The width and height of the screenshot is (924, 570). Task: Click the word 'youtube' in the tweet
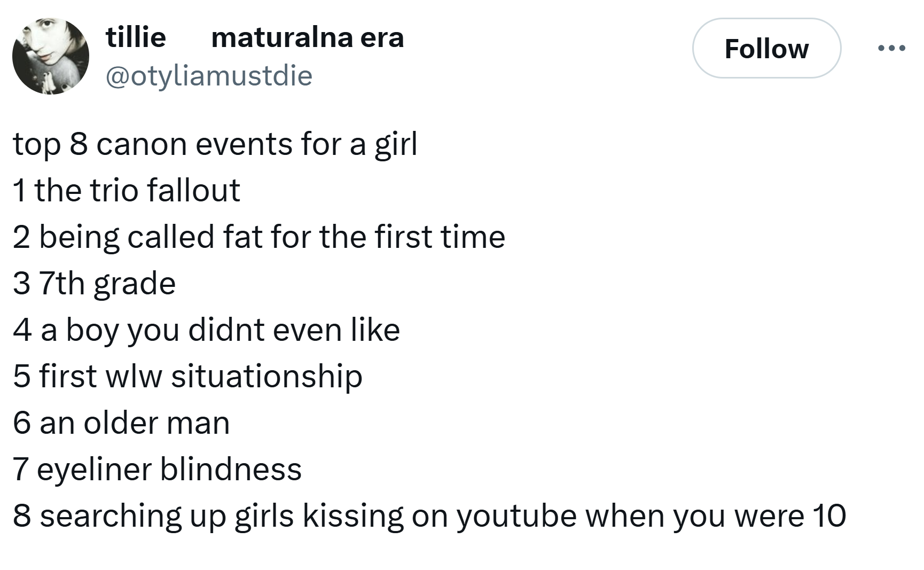[516, 516]
